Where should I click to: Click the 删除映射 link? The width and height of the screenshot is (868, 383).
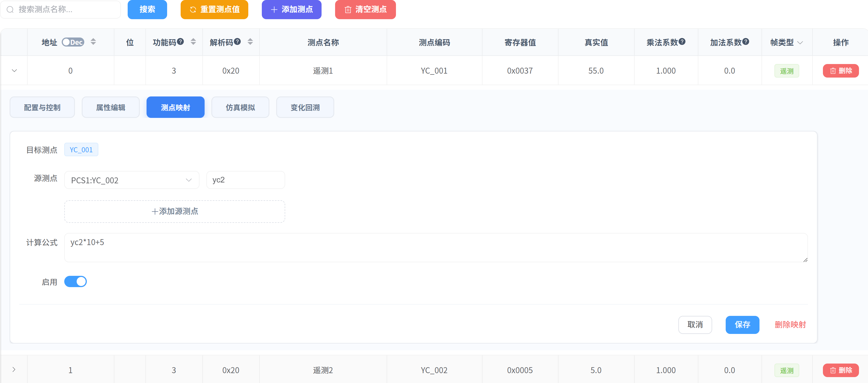coord(790,325)
